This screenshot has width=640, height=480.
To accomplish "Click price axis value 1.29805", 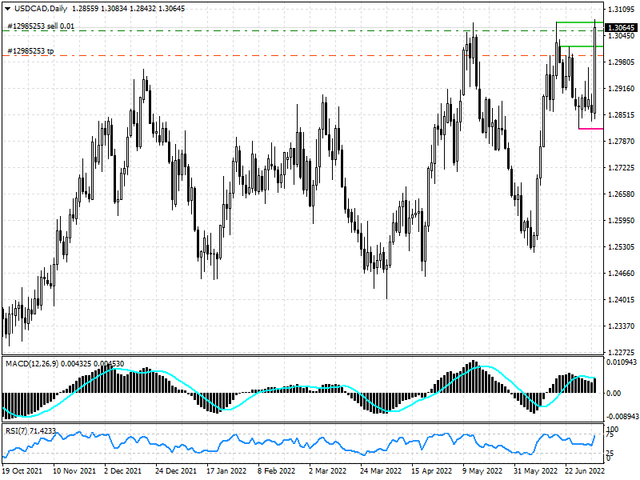I will pos(621,62).
